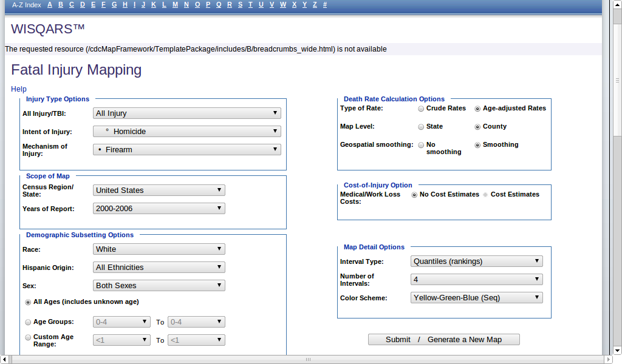This screenshot has height=364, width=622.
Task: Click Submit Generate a New Map button
Action: coord(443,339)
